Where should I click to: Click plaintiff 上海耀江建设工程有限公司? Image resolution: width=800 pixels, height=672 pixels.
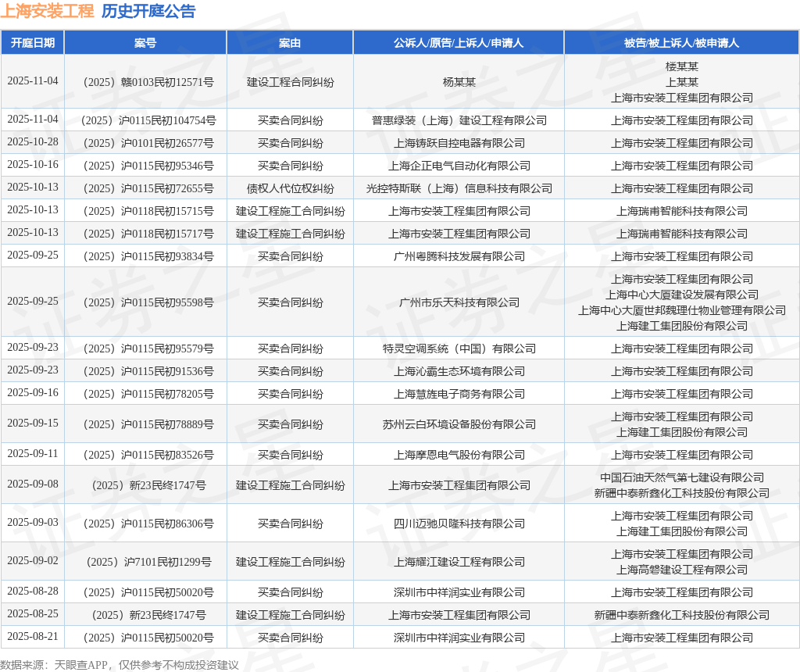[x=459, y=562]
